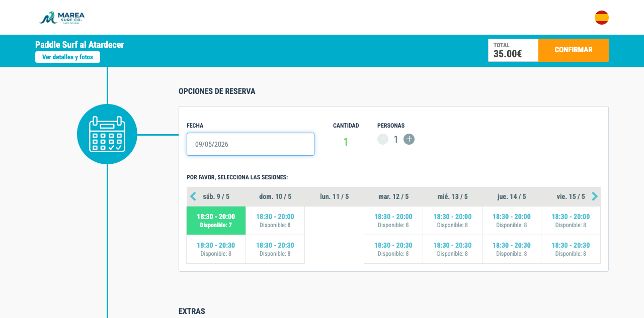This screenshot has width=644, height=318.
Task: Select Saturday 9/5 18:30 - 20:30 session
Action: pos(216,249)
